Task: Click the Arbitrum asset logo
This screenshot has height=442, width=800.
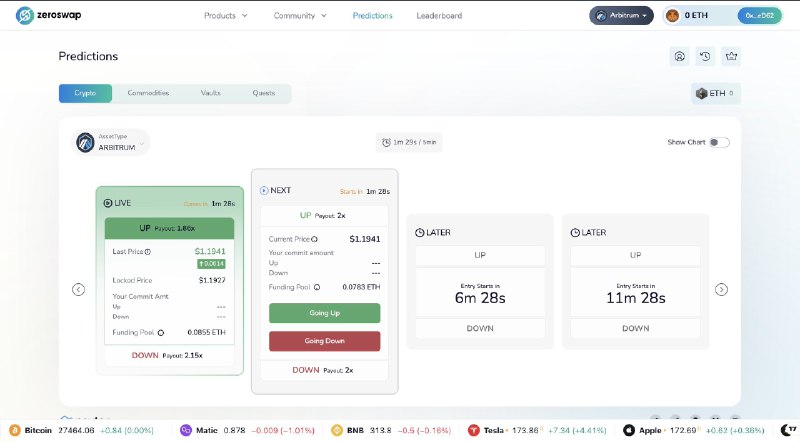Action: click(85, 142)
